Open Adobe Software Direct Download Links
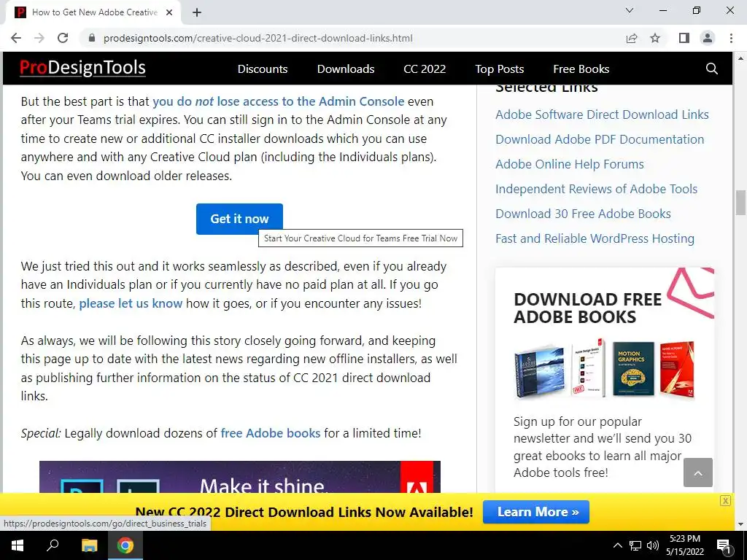Viewport: 747px width, 560px height. pyautogui.click(x=602, y=114)
